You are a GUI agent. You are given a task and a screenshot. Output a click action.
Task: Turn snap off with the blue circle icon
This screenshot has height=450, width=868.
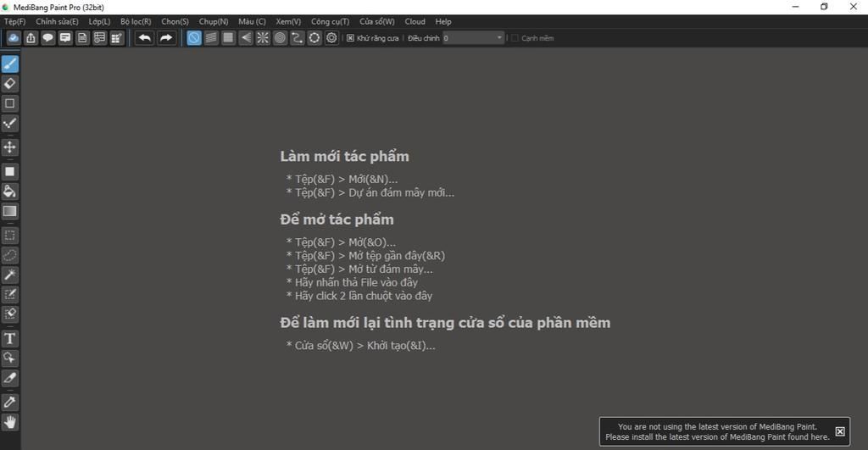(194, 37)
